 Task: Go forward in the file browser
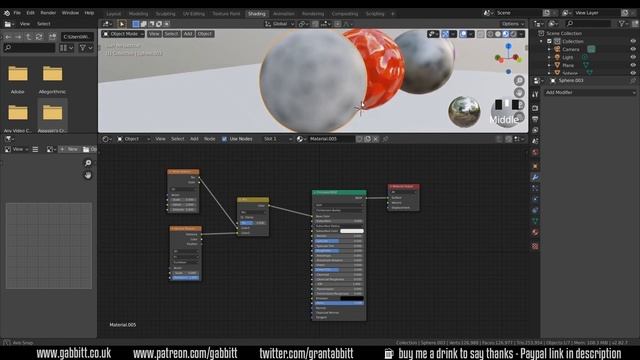(18, 37)
